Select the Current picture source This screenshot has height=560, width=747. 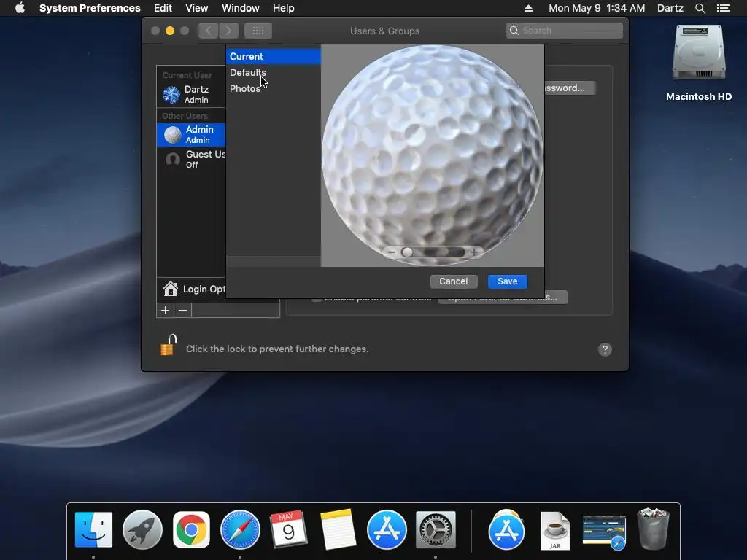pyautogui.click(x=273, y=56)
